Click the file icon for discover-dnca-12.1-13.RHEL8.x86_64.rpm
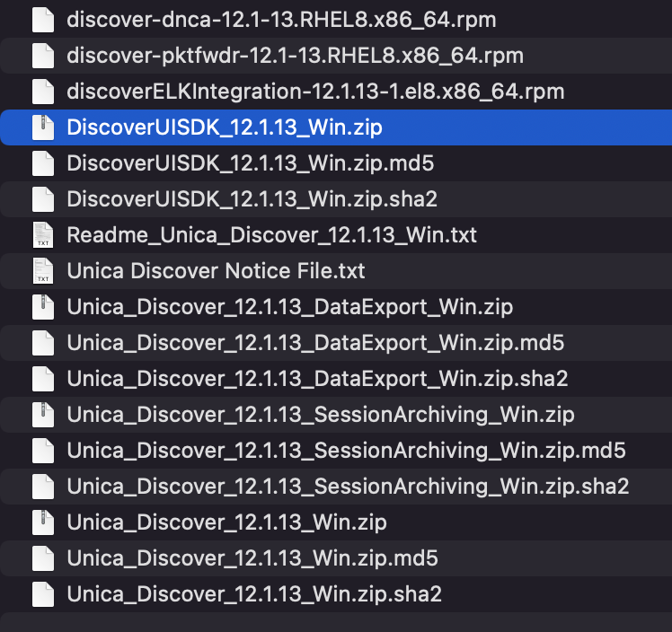Viewport: 672px width, 632px height. coord(43,20)
